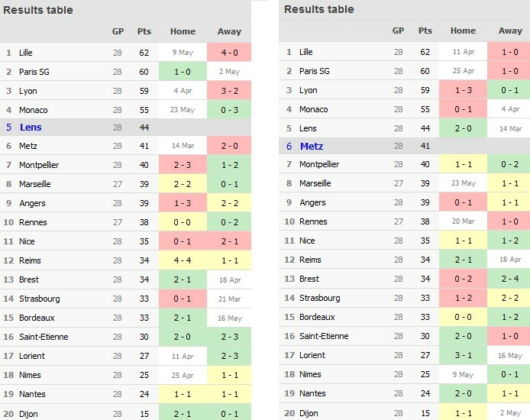Click Lens highlighted row in left table

point(31,128)
